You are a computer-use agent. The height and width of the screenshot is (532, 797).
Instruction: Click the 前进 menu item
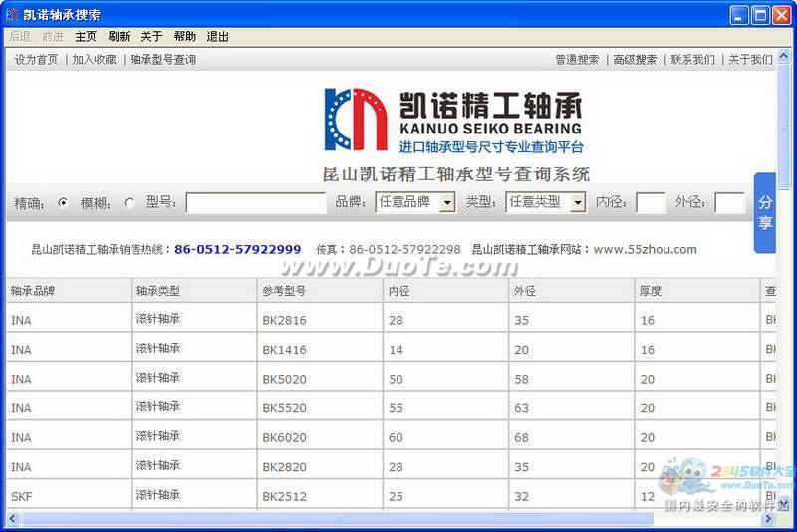53,37
